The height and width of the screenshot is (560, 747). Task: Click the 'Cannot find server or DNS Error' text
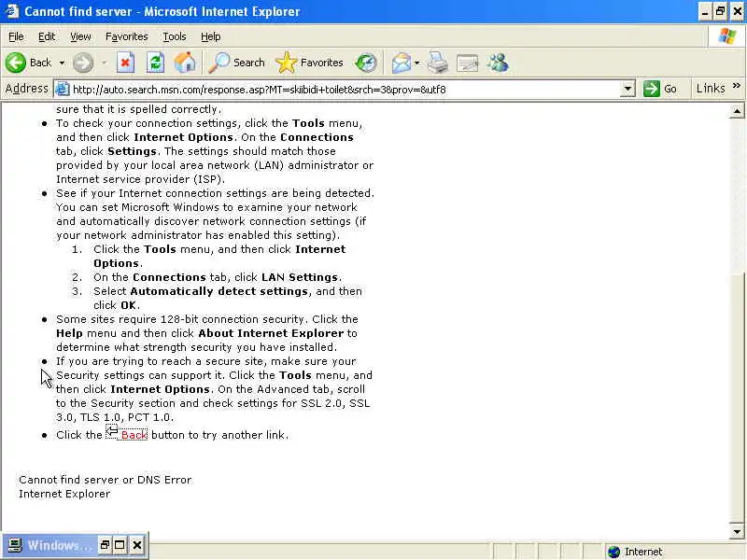tap(106, 480)
